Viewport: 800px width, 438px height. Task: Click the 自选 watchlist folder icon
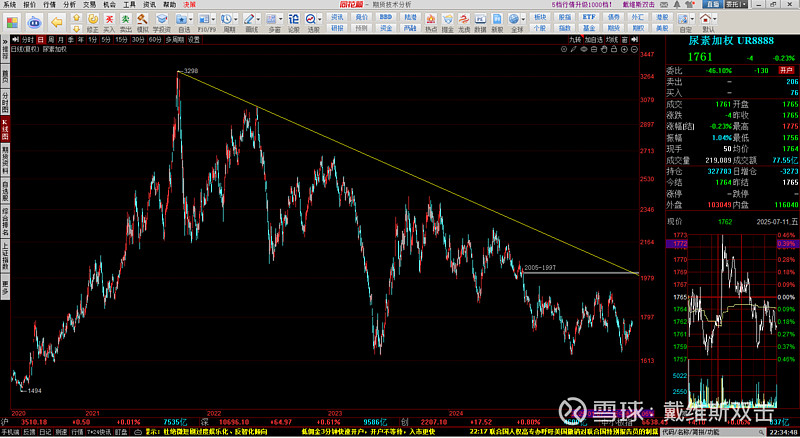[x=181, y=19]
